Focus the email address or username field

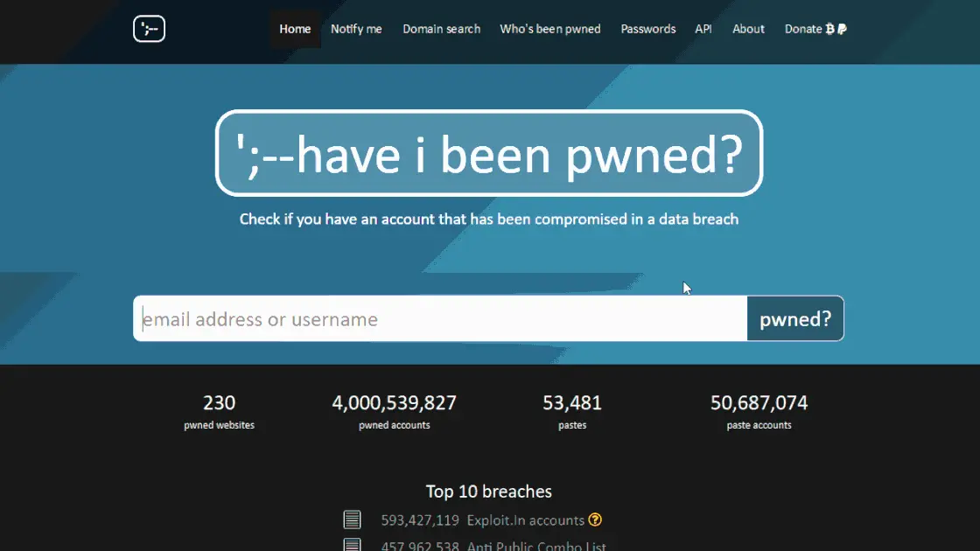(x=440, y=318)
